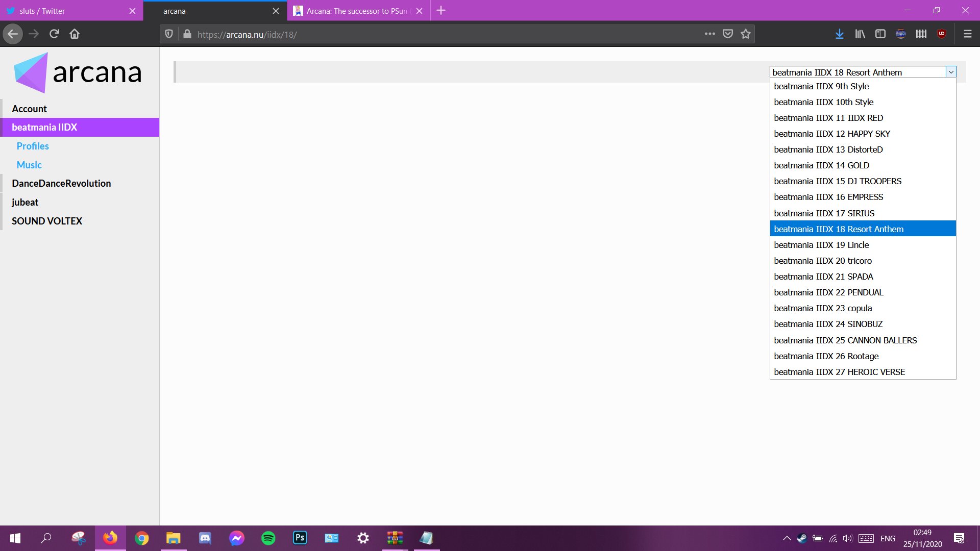
Task: Choose beatmania IIDX 20 tricoro option
Action: point(822,261)
